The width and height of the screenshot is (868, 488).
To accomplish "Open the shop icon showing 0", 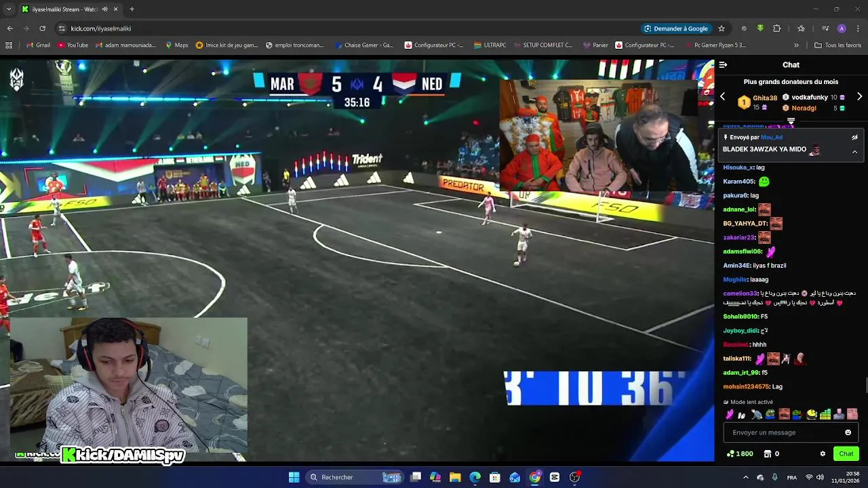I will (x=771, y=454).
